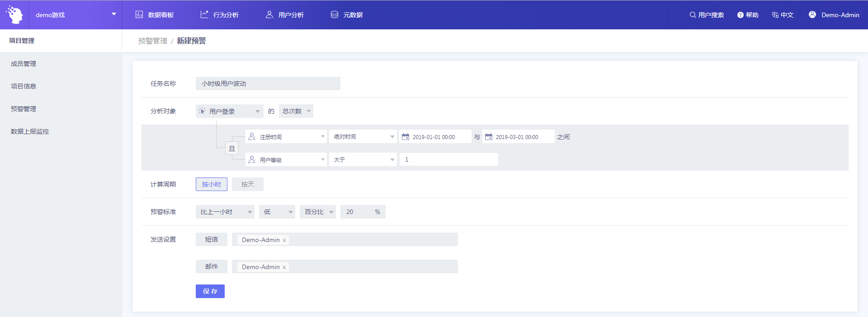Select the hourly calculation period
The height and width of the screenshot is (317, 868).
(211, 184)
